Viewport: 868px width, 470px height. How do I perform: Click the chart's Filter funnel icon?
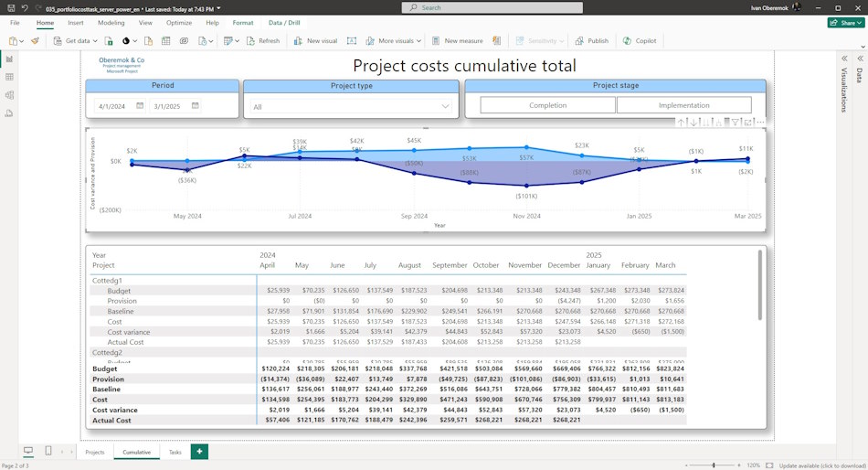[736, 123]
